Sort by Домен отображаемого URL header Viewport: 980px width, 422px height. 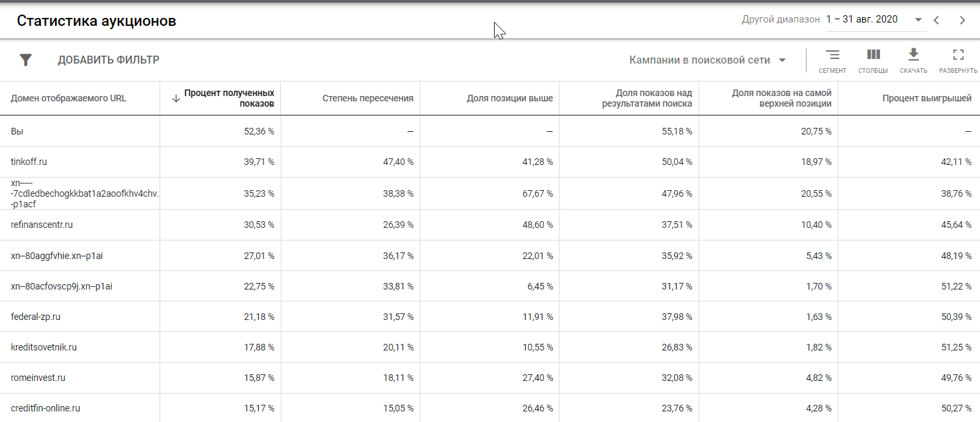tap(68, 99)
